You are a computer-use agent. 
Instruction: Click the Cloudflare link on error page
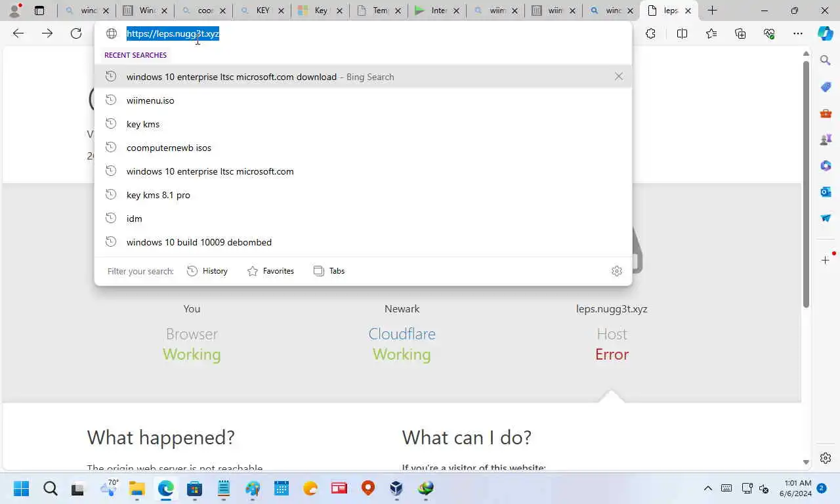(402, 334)
